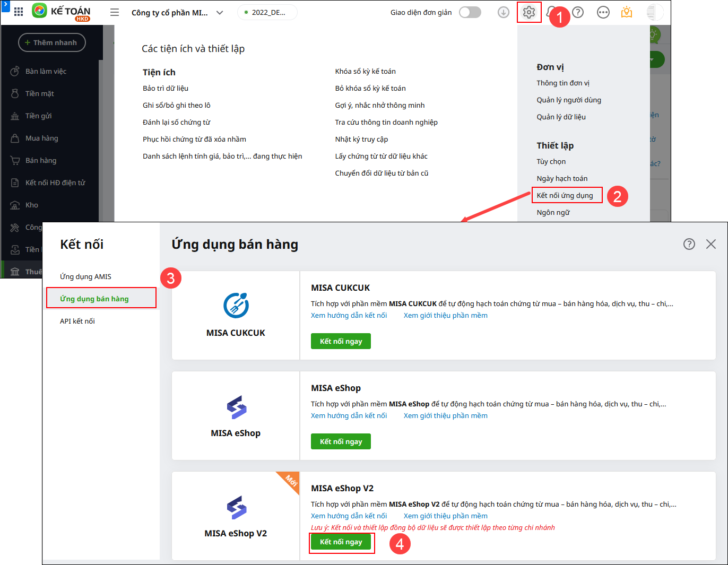Click the Kế Toán HKD logo
The width and height of the screenshot is (728, 565).
tap(61, 12)
